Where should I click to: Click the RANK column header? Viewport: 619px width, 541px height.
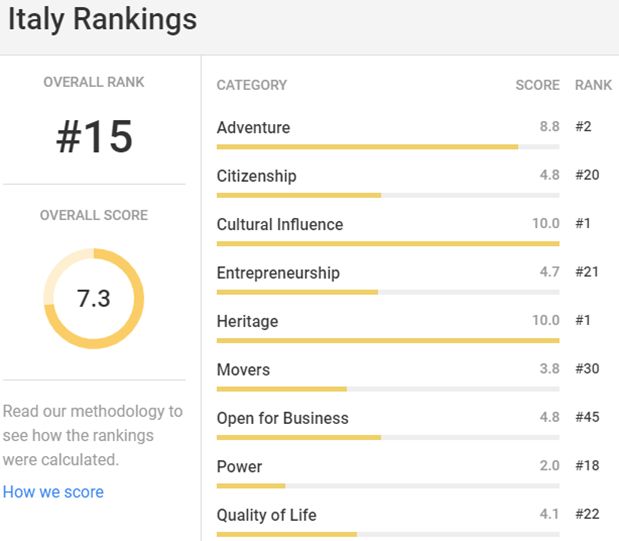point(593,85)
